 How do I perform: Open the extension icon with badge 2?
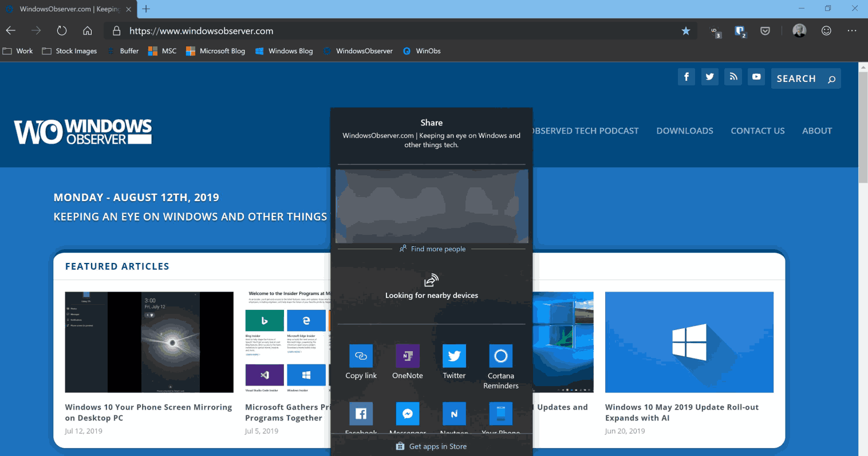tap(740, 32)
